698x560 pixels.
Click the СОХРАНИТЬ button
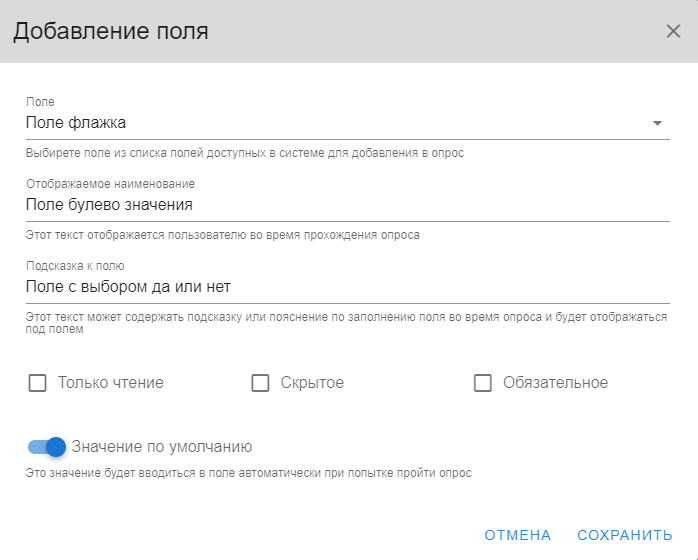(x=625, y=535)
